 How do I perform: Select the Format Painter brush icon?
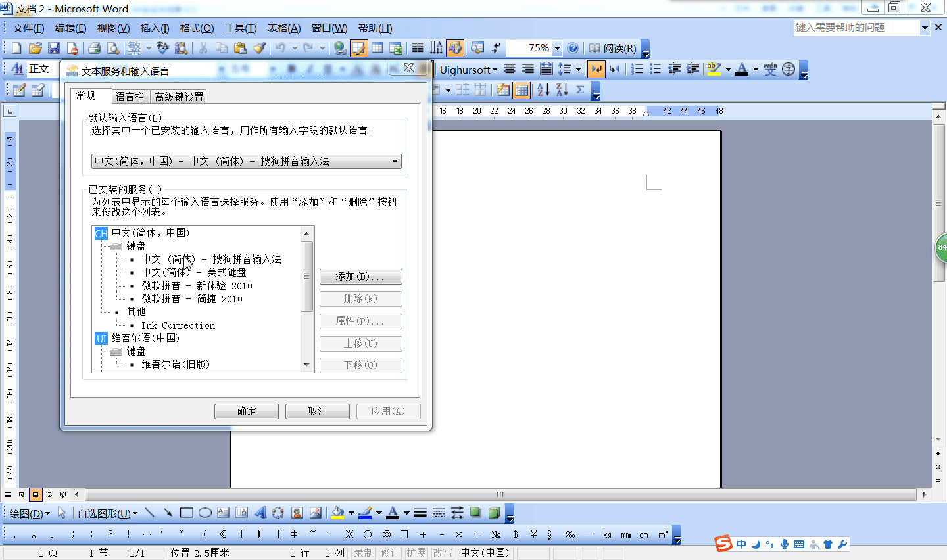259,48
